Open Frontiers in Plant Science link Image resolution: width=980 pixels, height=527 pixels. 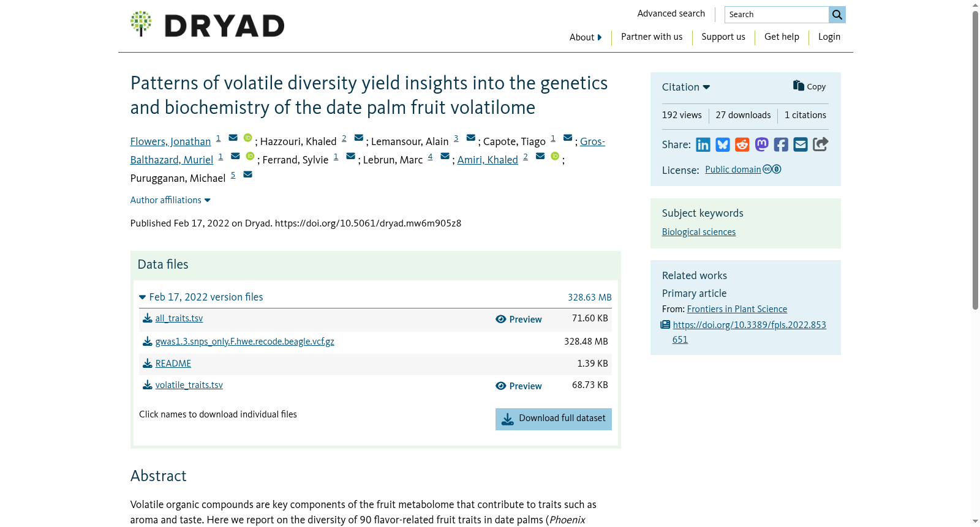coord(737,309)
